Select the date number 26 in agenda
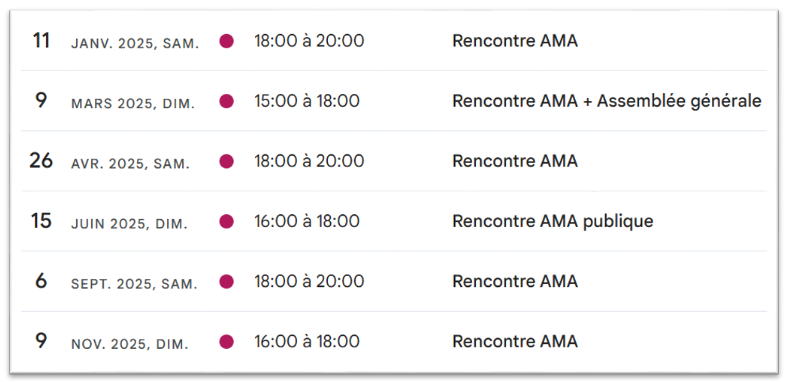The width and height of the screenshot is (787, 382). pyautogui.click(x=41, y=161)
